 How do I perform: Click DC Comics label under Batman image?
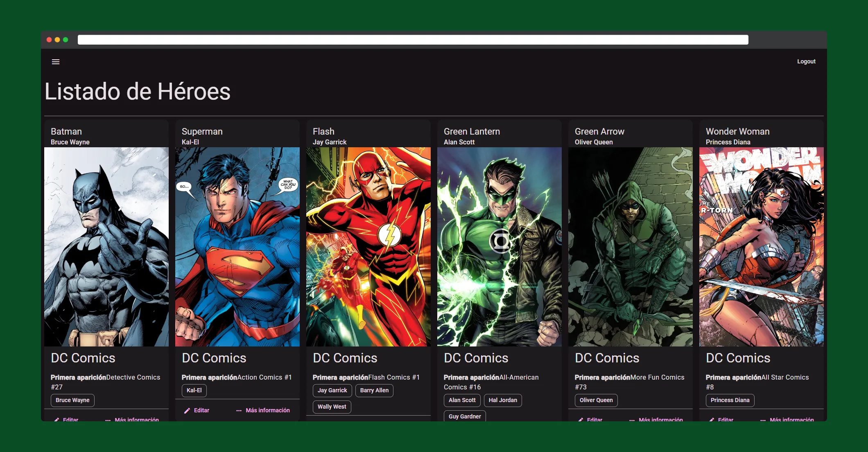tap(83, 358)
